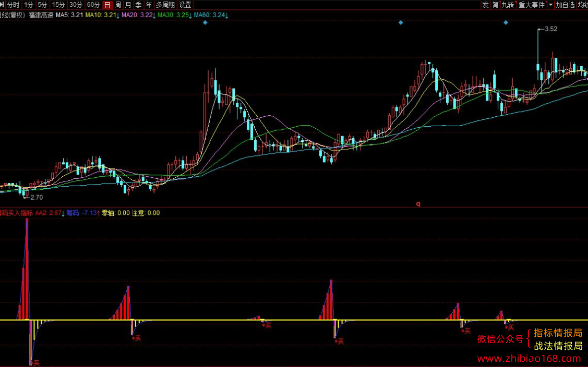Click the red q marker below chart

click(x=418, y=204)
